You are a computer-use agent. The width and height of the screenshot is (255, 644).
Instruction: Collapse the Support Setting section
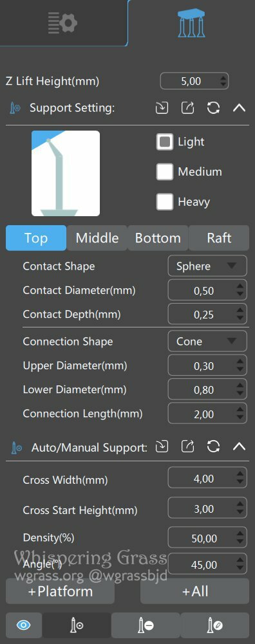tap(240, 109)
